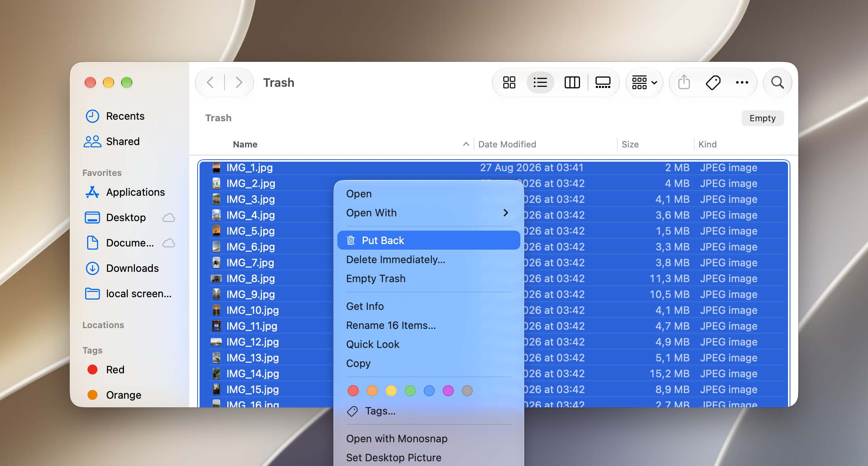The image size is (868, 466).
Task: Click the Share toolbar icon
Action: click(x=684, y=82)
